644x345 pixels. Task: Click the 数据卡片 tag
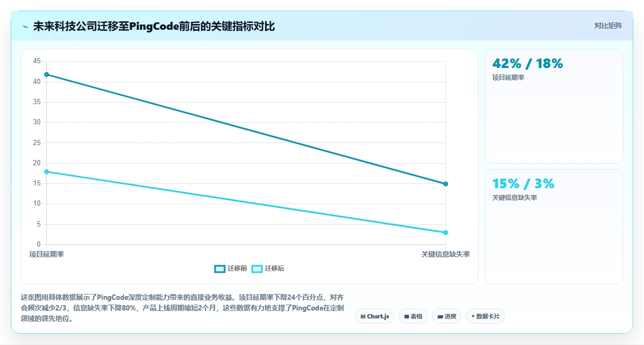coord(485,316)
